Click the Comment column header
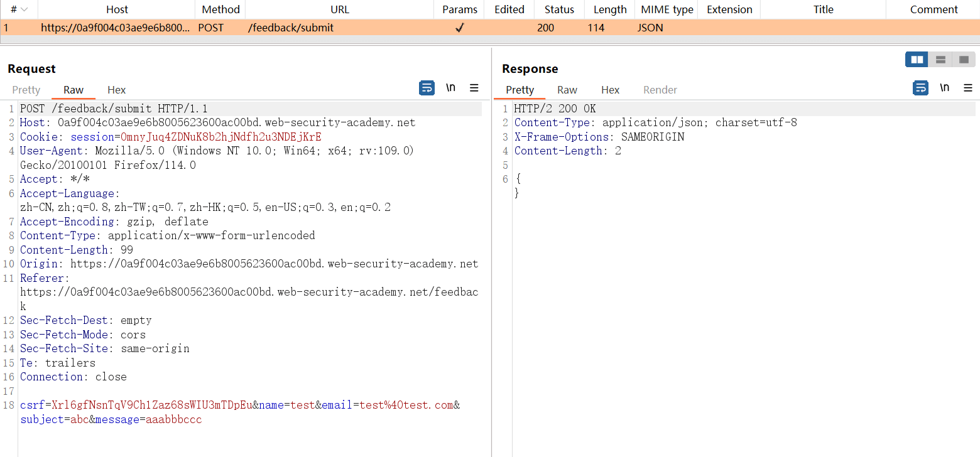This screenshot has width=980, height=457. tap(934, 9)
